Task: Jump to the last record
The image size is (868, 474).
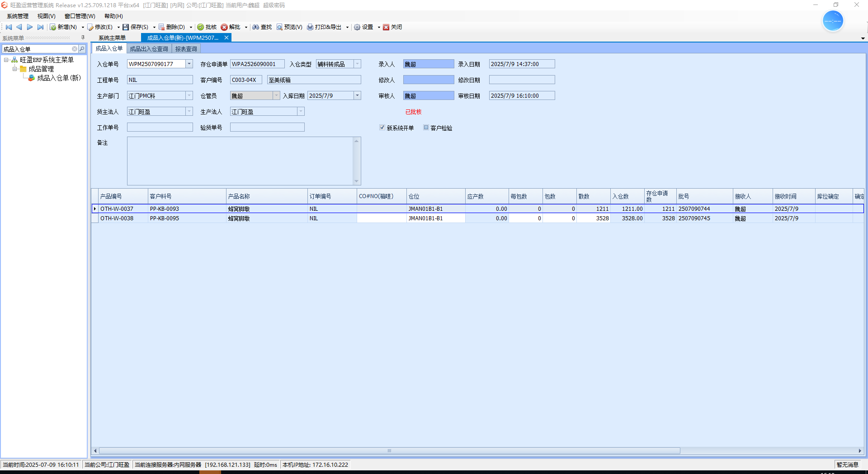Action: [40, 27]
